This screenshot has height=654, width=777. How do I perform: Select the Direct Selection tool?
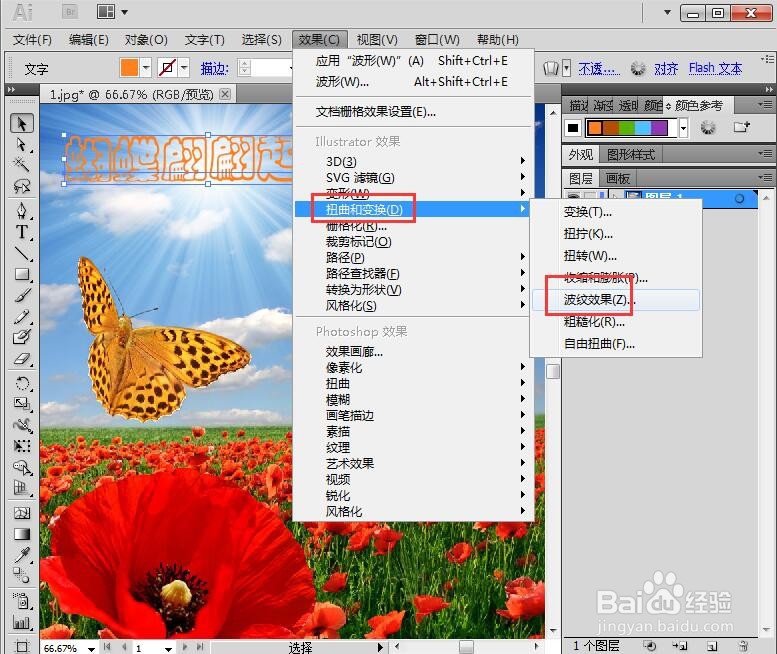coord(22,144)
